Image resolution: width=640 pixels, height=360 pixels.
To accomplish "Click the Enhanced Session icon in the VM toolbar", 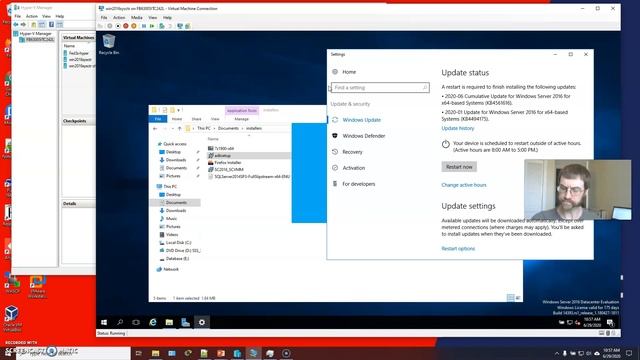I will (180, 26).
